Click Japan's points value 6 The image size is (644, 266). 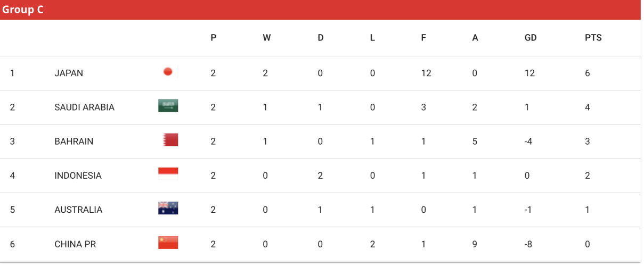click(588, 73)
